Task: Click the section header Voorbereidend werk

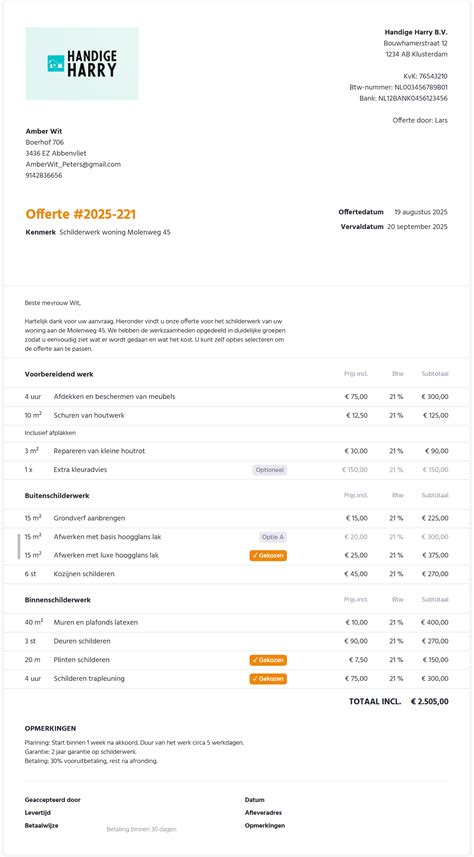Action: 59,374
